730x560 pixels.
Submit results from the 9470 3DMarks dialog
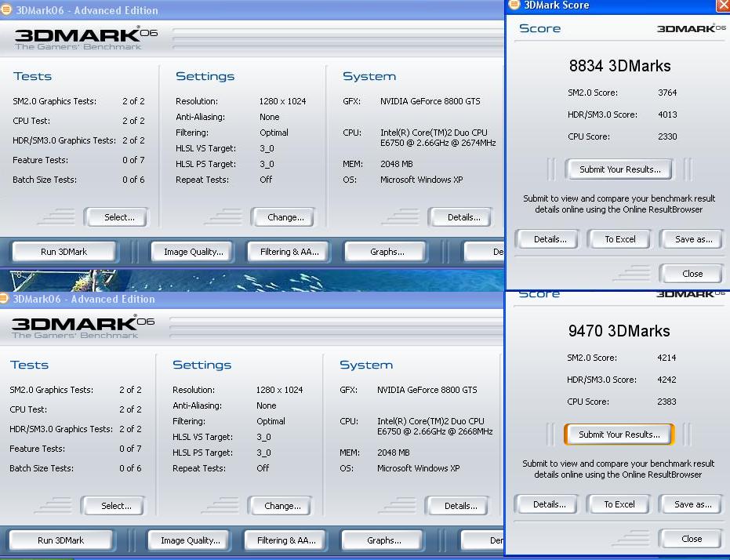[x=619, y=434]
